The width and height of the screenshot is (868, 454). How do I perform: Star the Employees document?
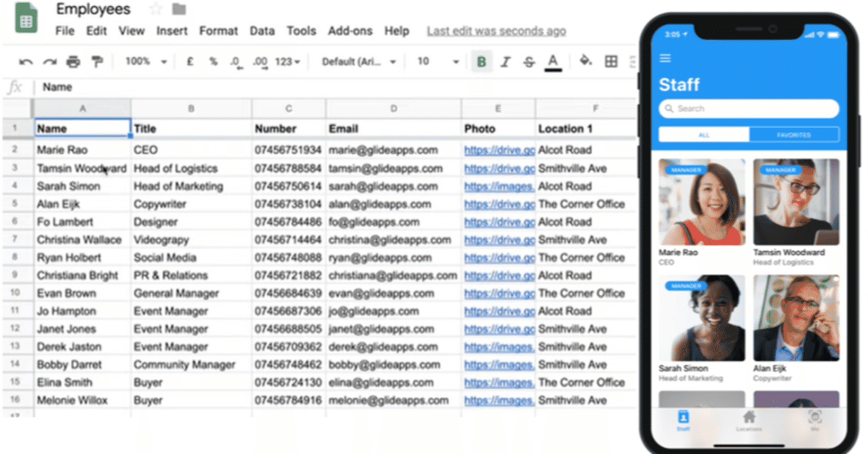coord(156,9)
